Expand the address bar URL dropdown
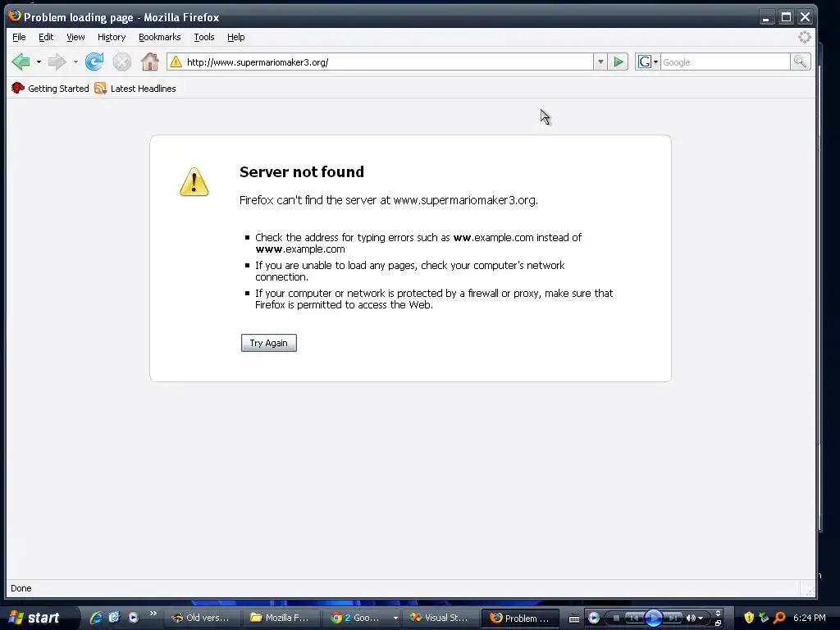The image size is (840, 630). click(x=600, y=62)
